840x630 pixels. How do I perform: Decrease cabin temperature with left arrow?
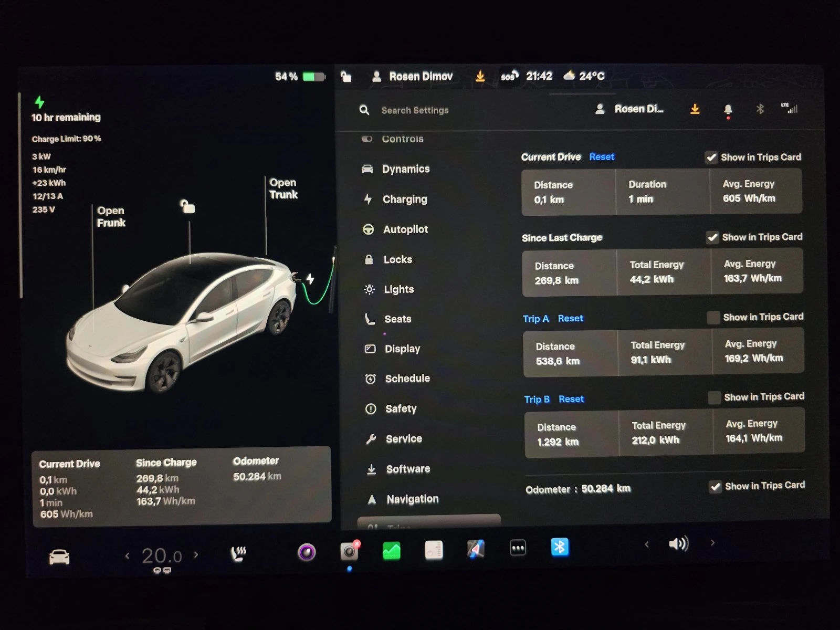[127, 555]
